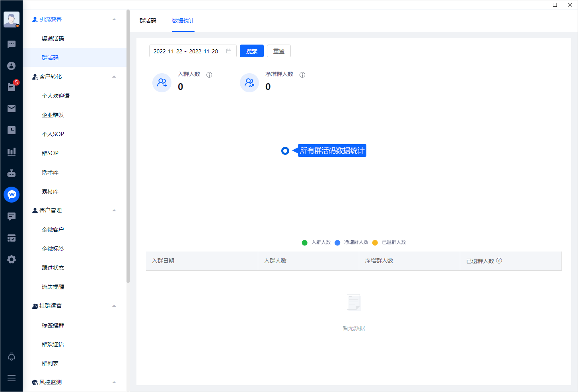This screenshot has height=392, width=578.
Task: Open the mail envelope sidebar icon
Action: coord(12,109)
